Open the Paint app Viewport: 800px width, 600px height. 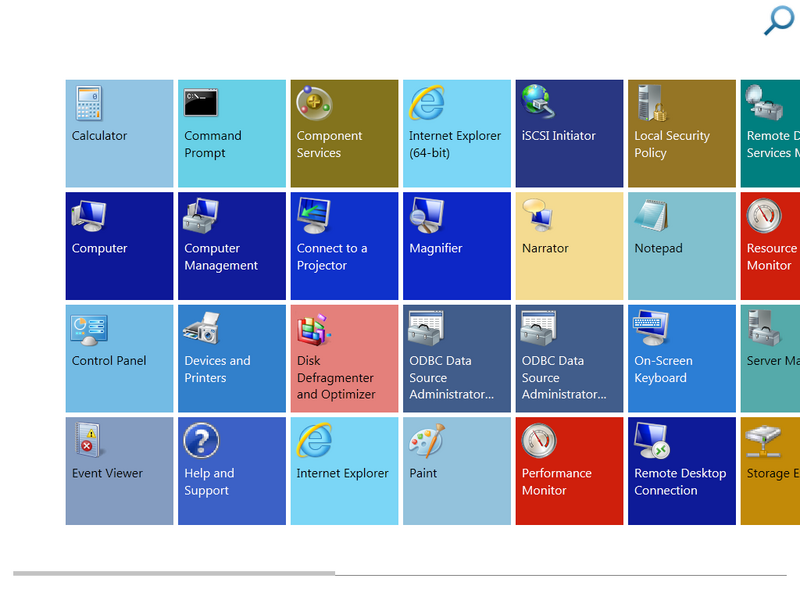pyautogui.click(x=457, y=471)
